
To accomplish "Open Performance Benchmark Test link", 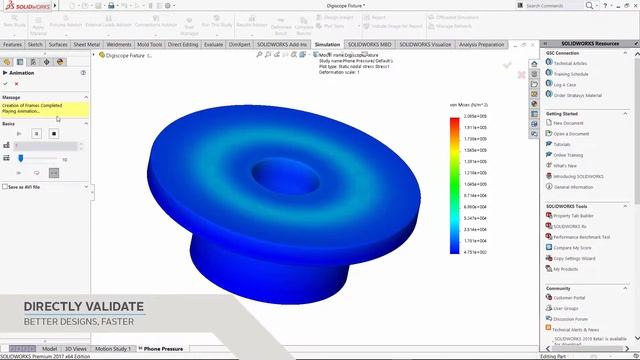I will 582,237.
